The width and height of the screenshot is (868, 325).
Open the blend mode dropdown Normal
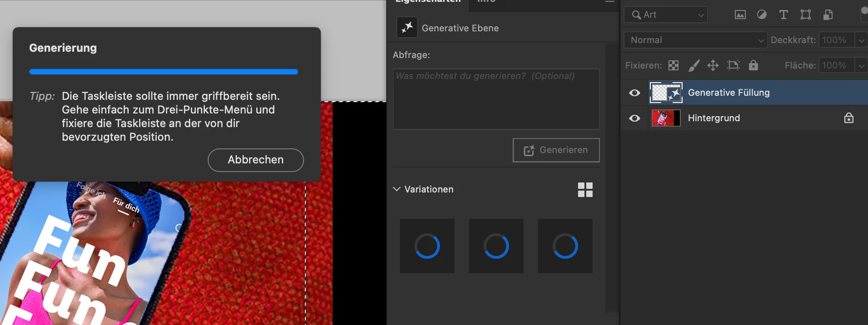696,40
